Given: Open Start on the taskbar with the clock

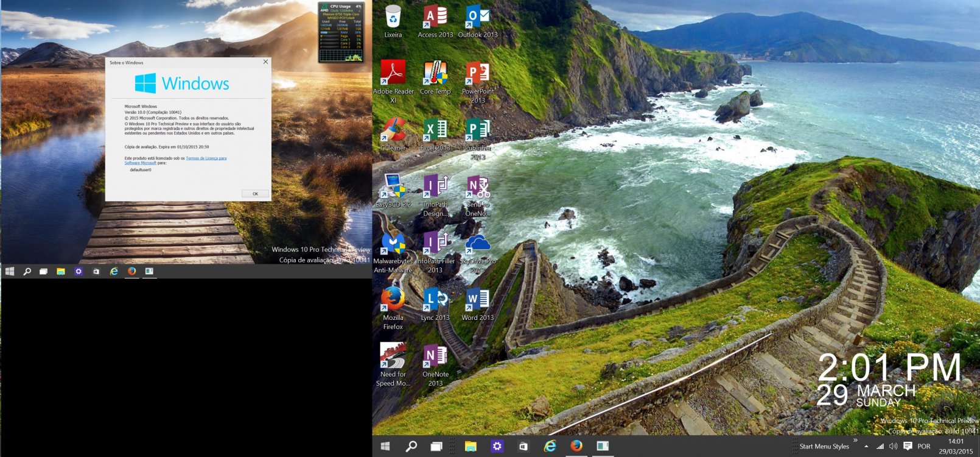Looking at the screenshot, I should (385, 446).
